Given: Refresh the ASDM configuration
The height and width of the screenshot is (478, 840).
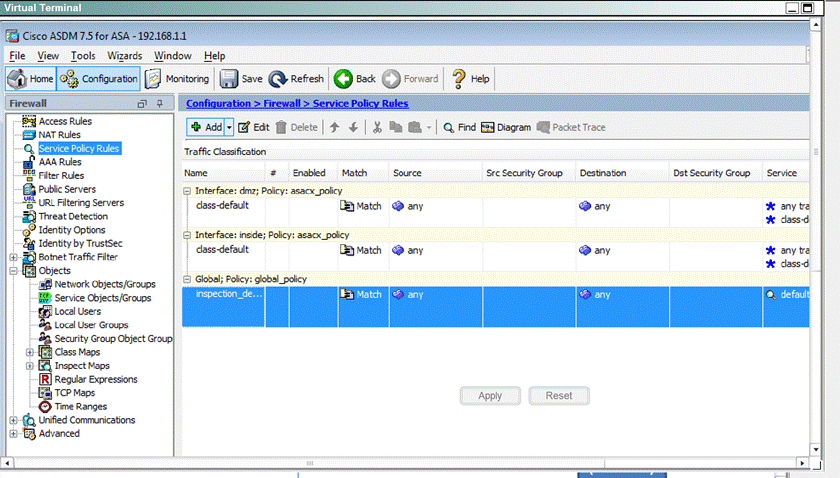Looking at the screenshot, I should 277,79.
